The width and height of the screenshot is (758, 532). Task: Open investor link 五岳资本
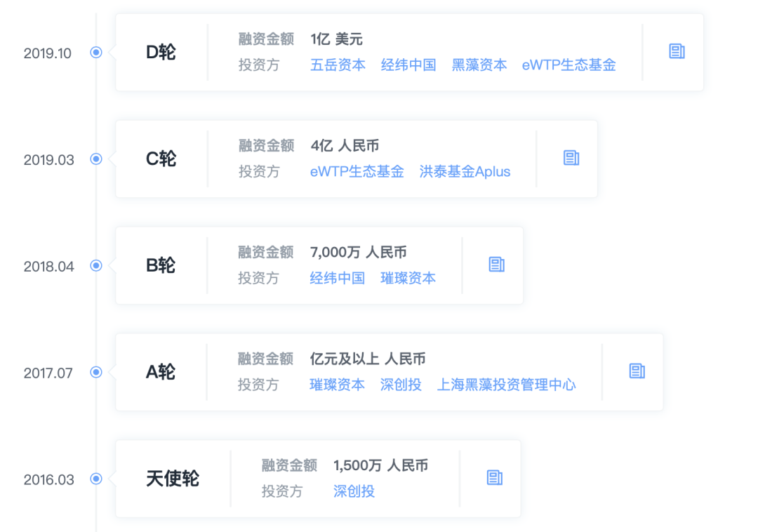(338, 65)
